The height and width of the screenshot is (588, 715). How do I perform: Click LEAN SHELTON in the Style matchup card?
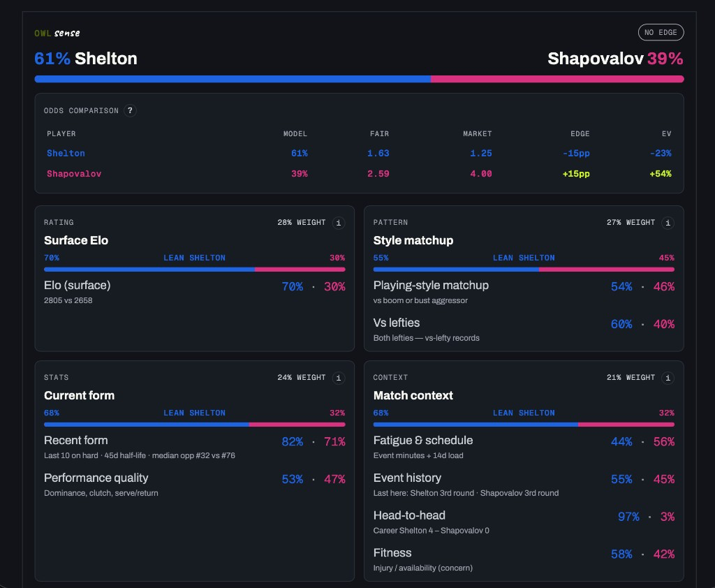pos(524,258)
